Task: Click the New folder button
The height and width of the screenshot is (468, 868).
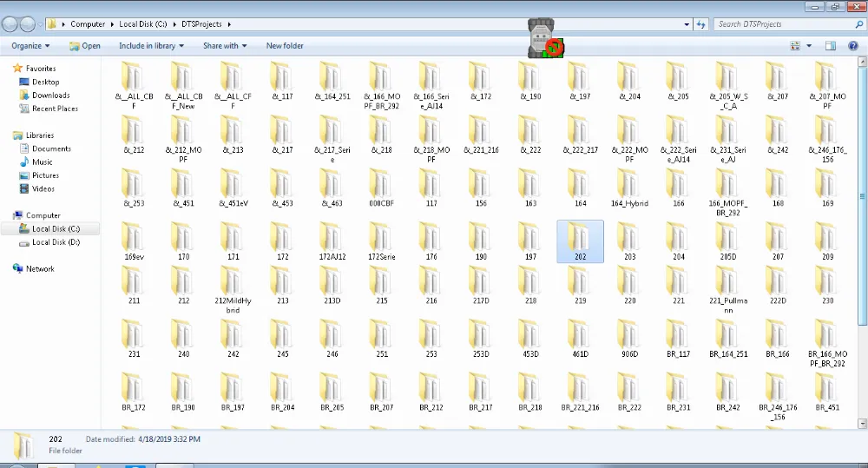Action: point(285,46)
